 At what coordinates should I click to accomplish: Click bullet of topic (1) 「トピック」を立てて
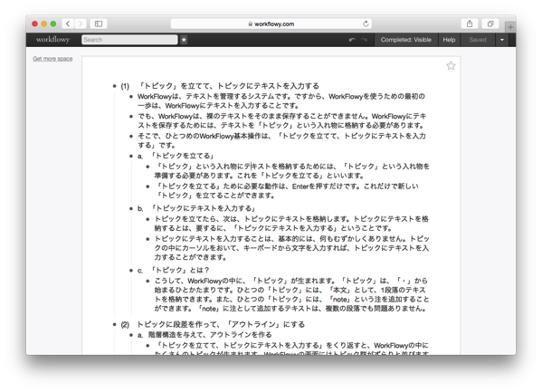(114, 86)
